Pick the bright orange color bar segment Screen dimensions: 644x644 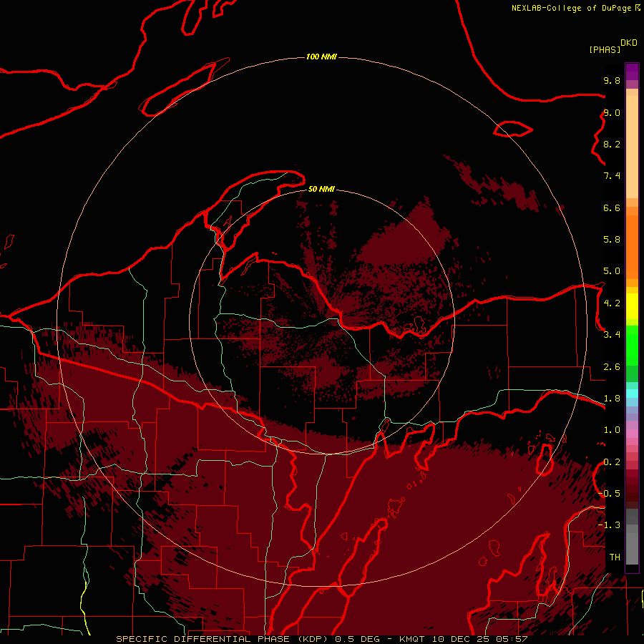[632, 248]
